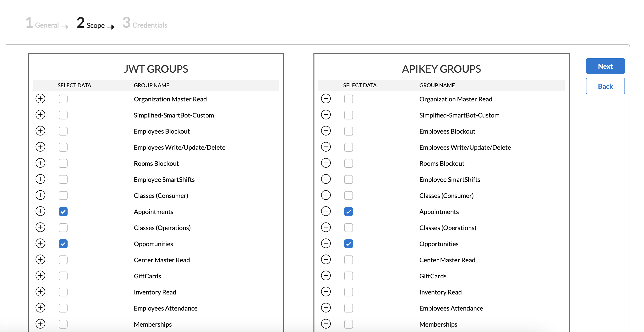Expand JWT Classes (Consumer) plus icon

[x=40, y=195]
